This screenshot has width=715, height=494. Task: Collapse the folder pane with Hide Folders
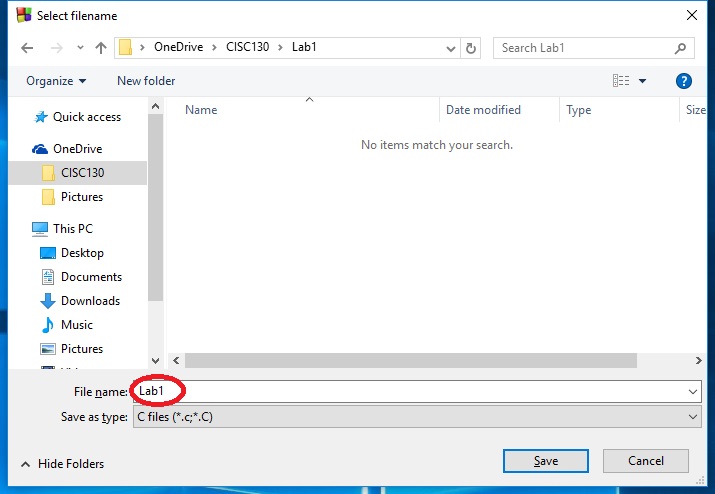[62, 464]
